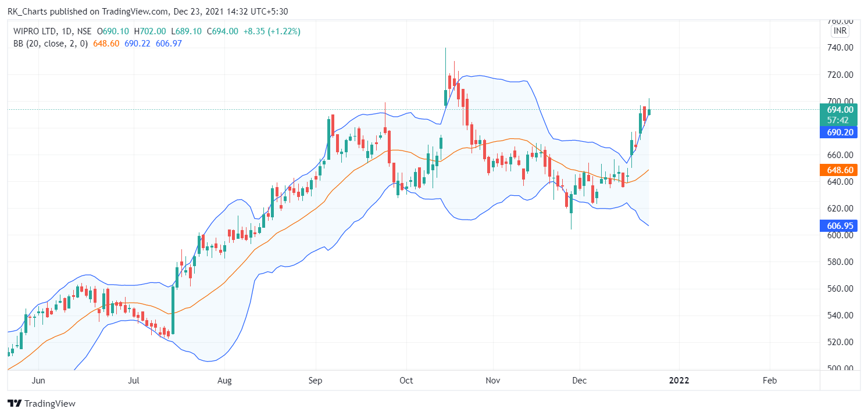Screen dimensions: 868x416
Task: Click the Sep label on time axis
Action: point(315,381)
